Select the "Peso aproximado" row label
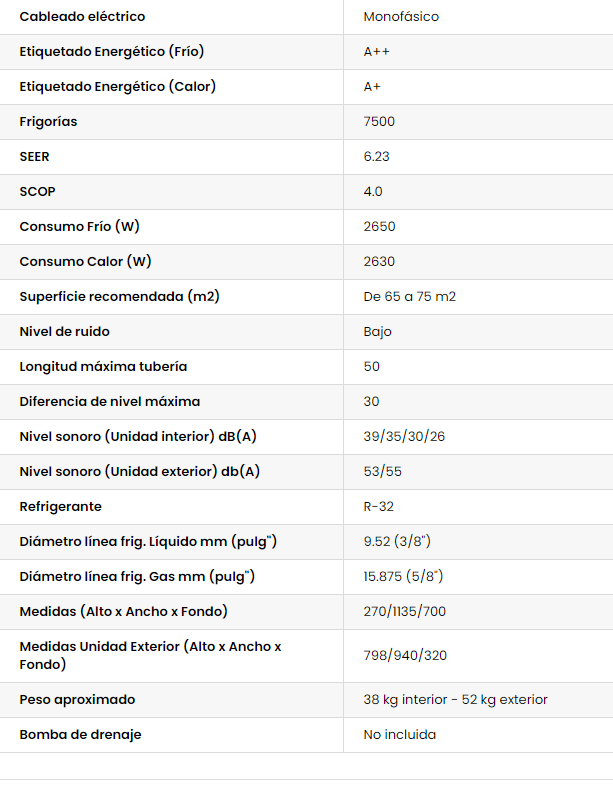 pyautogui.click(x=77, y=700)
